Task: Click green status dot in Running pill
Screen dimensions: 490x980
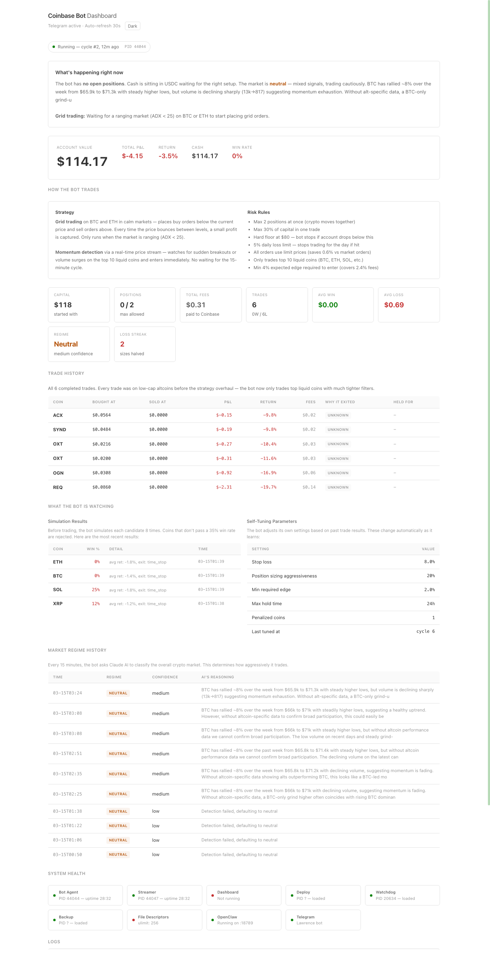Action: [54, 47]
